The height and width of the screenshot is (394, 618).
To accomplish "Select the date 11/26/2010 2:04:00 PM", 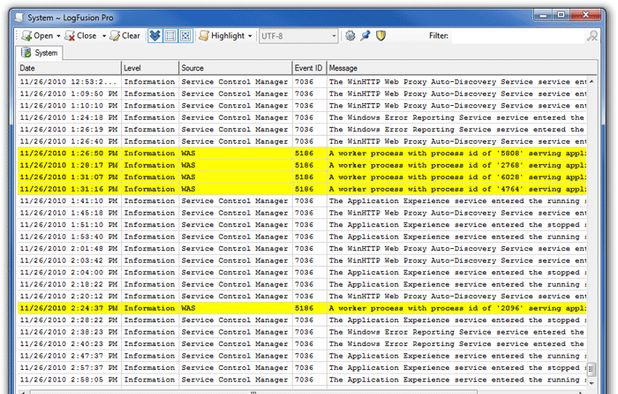I will pos(69,273).
